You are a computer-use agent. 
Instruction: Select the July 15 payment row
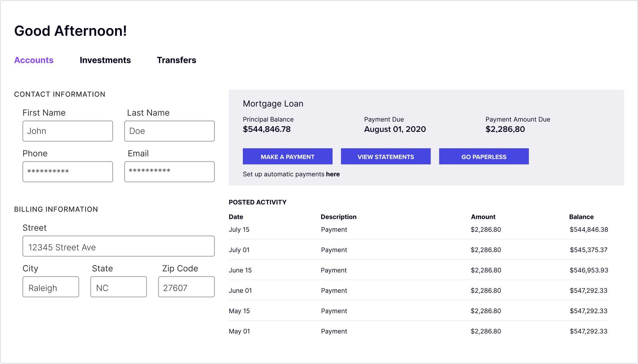pyautogui.click(x=418, y=230)
